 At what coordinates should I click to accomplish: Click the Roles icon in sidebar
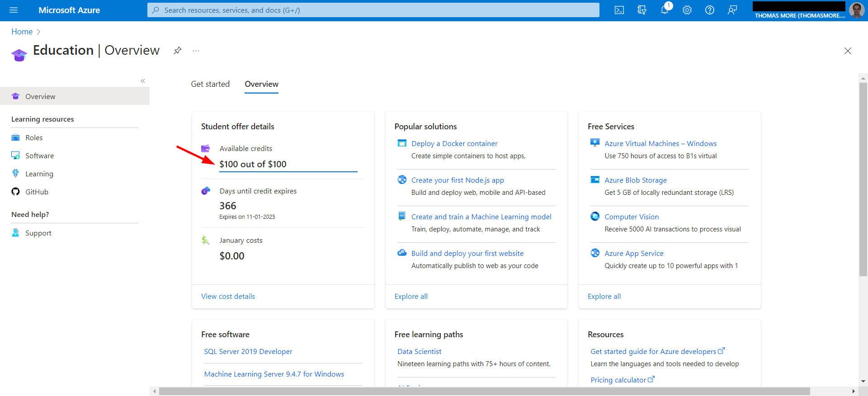tap(16, 137)
